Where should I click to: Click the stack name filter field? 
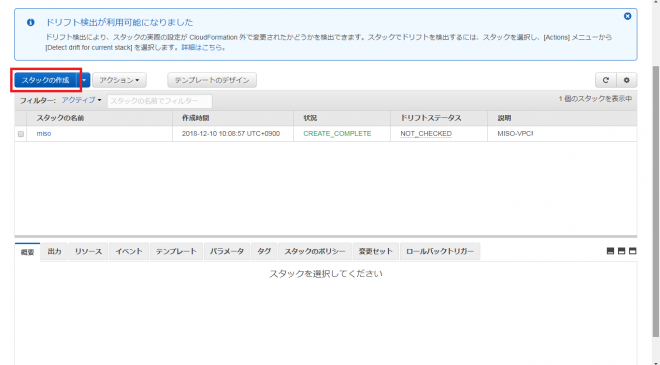tap(160, 101)
